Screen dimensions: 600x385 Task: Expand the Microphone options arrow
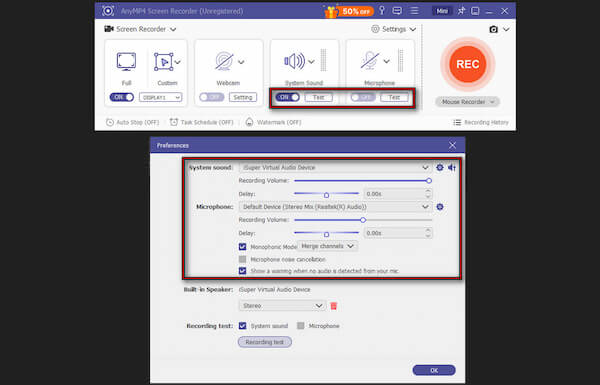(x=386, y=62)
